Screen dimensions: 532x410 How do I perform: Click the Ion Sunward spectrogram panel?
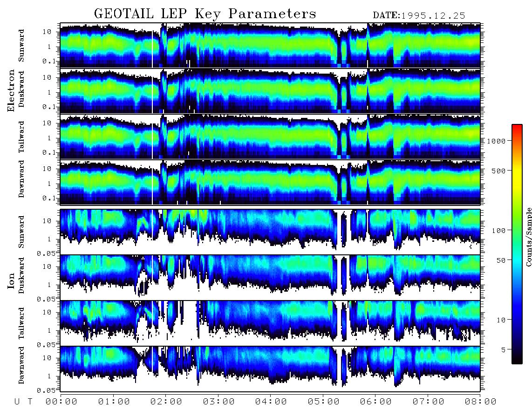(x=270, y=232)
